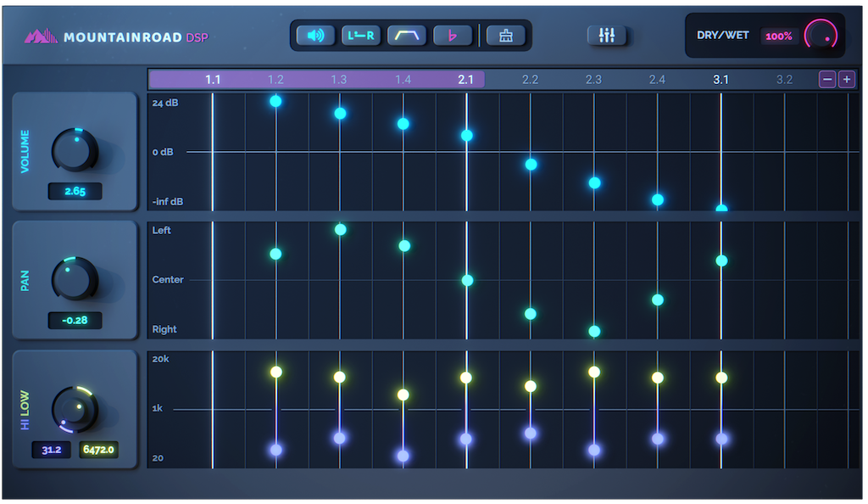868x504 pixels.
Task: Click the pan node at step 1.3
Action: tap(341, 230)
